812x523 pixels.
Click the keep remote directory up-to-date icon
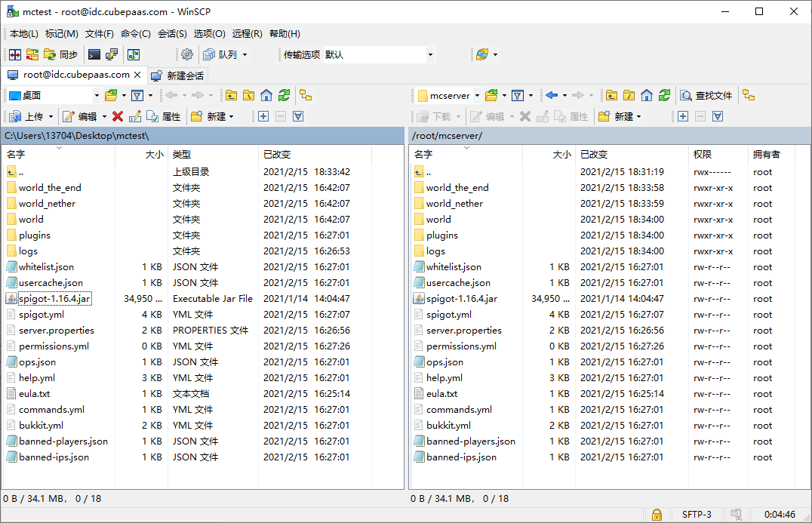coord(134,54)
